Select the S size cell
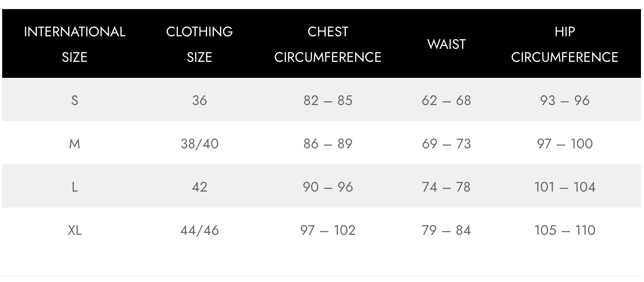644x282 pixels. (75, 100)
